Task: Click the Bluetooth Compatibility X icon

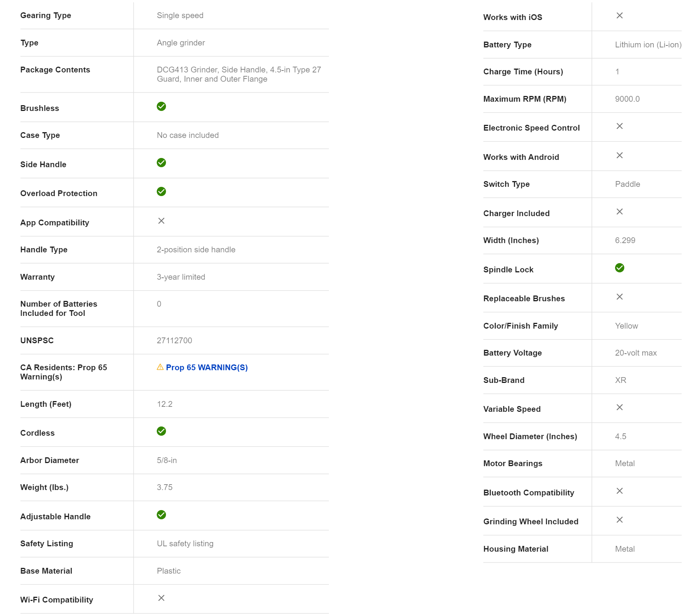Action: [620, 491]
